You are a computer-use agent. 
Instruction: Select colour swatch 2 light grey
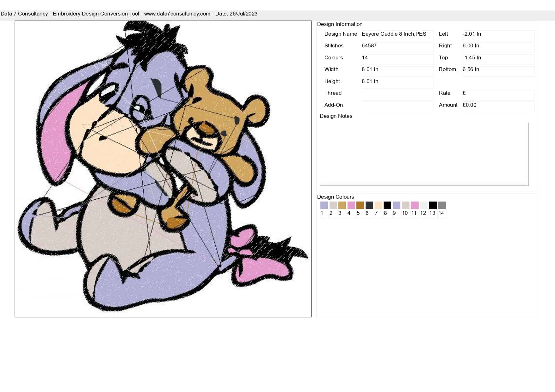[x=333, y=205]
